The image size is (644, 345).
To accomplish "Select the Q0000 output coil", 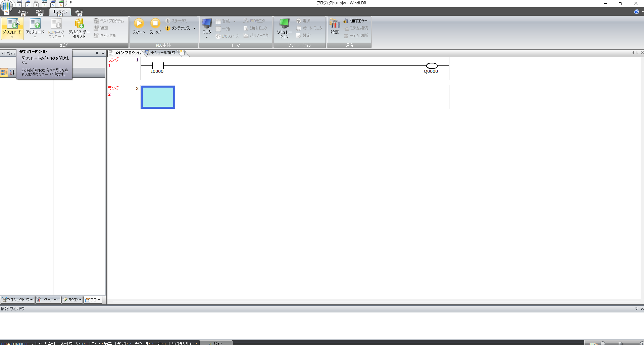I will click(x=432, y=66).
